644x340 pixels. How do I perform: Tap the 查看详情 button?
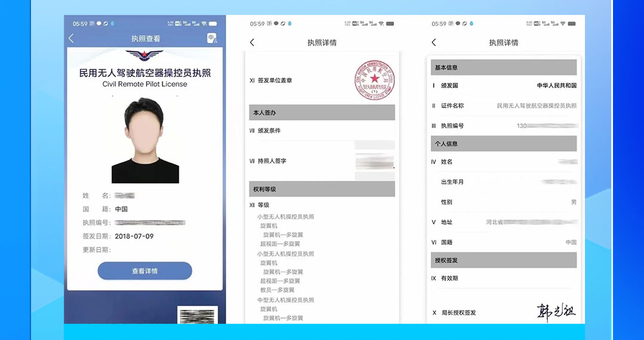144,271
